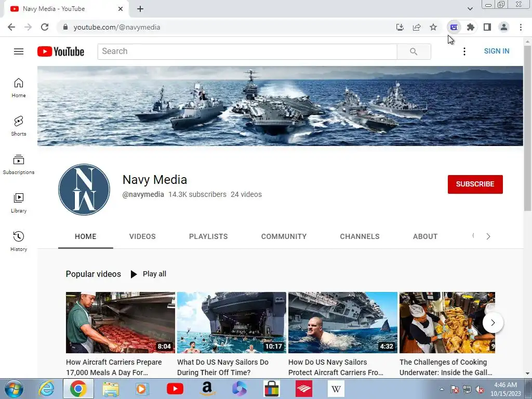Close the Navy Media tab

[121, 9]
